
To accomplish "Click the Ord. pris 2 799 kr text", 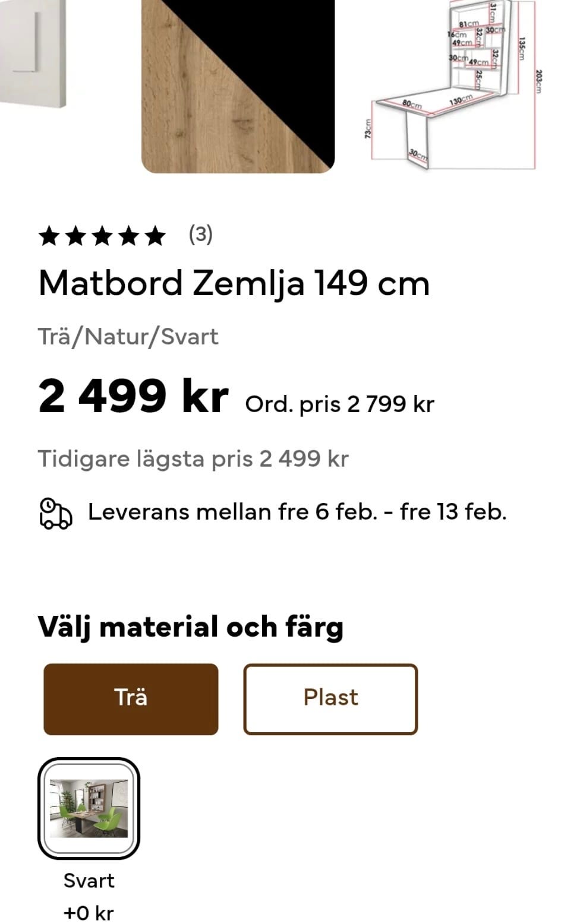I will [x=339, y=404].
